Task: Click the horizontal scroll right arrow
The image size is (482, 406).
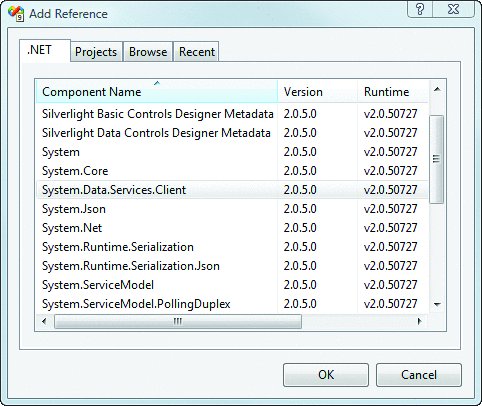Action: pyautogui.click(x=419, y=321)
